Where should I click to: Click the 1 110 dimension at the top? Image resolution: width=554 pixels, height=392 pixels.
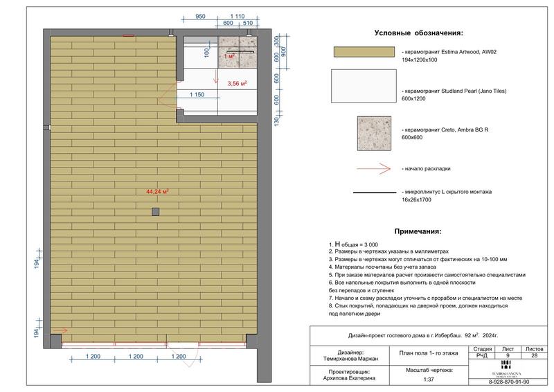click(238, 16)
